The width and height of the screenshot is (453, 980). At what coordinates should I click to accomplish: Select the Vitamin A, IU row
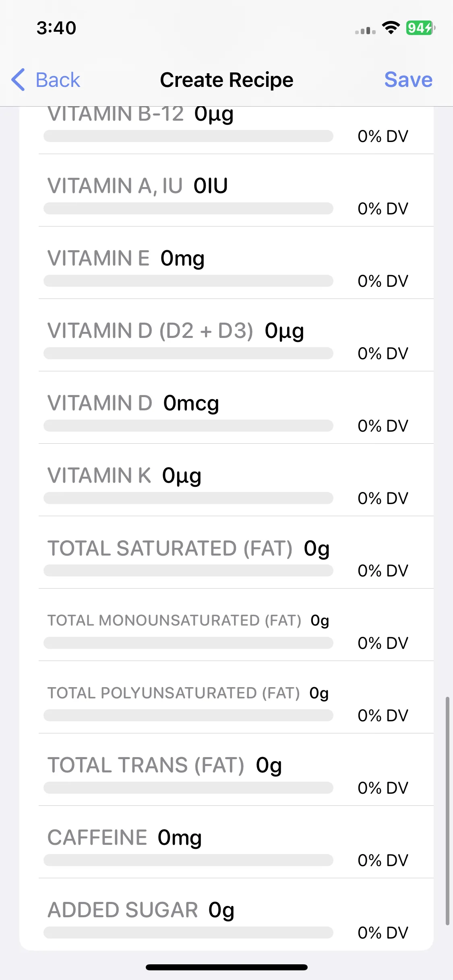coord(236,190)
